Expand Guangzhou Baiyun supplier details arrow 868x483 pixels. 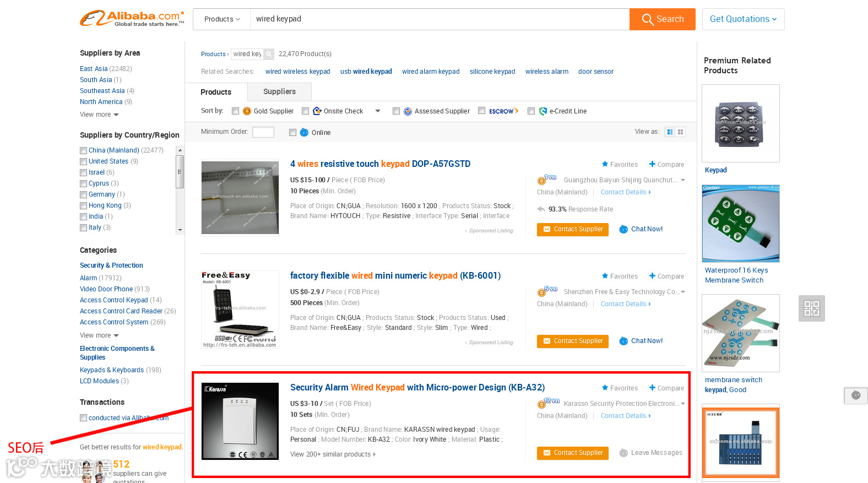pyautogui.click(x=683, y=180)
